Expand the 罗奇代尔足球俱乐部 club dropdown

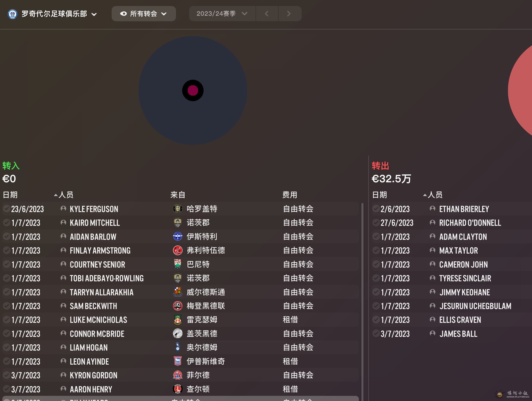(x=94, y=14)
